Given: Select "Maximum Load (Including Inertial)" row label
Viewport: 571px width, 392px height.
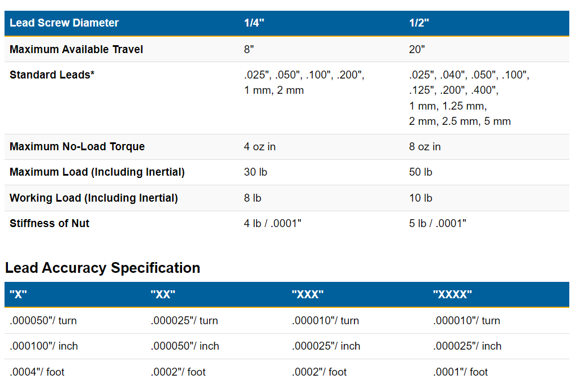Looking at the screenshot, I should (x=97, y=172).
